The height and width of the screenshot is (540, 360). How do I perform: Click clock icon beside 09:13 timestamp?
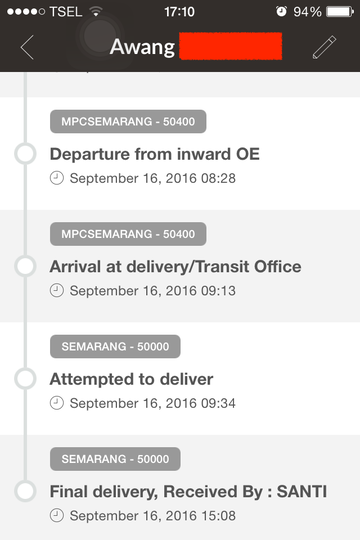[x=57, y=290]
